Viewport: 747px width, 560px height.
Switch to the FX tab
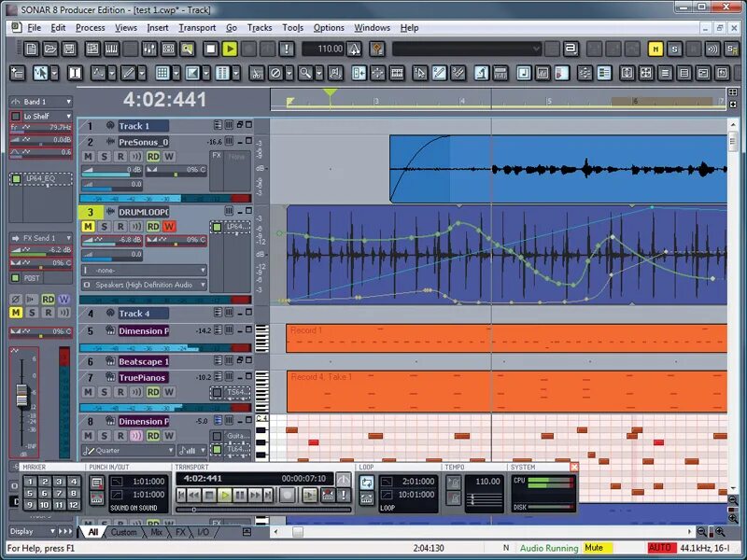pos(180,532)
